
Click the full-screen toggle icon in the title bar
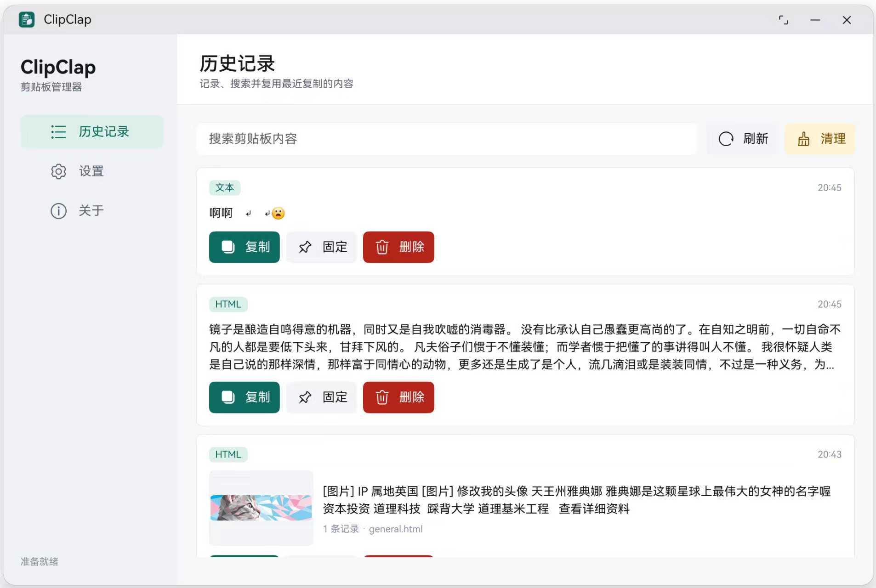pos(784,20)
